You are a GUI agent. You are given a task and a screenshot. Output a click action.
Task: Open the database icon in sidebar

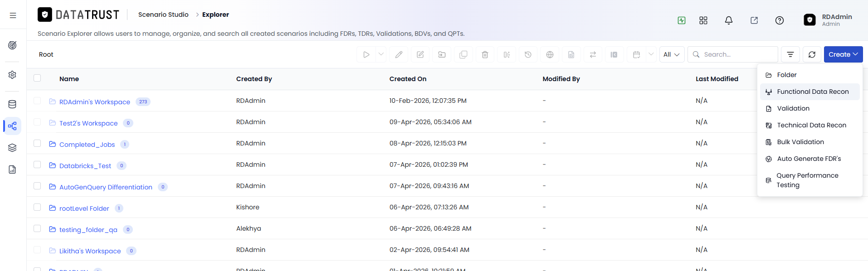click(x=13, y=104)
